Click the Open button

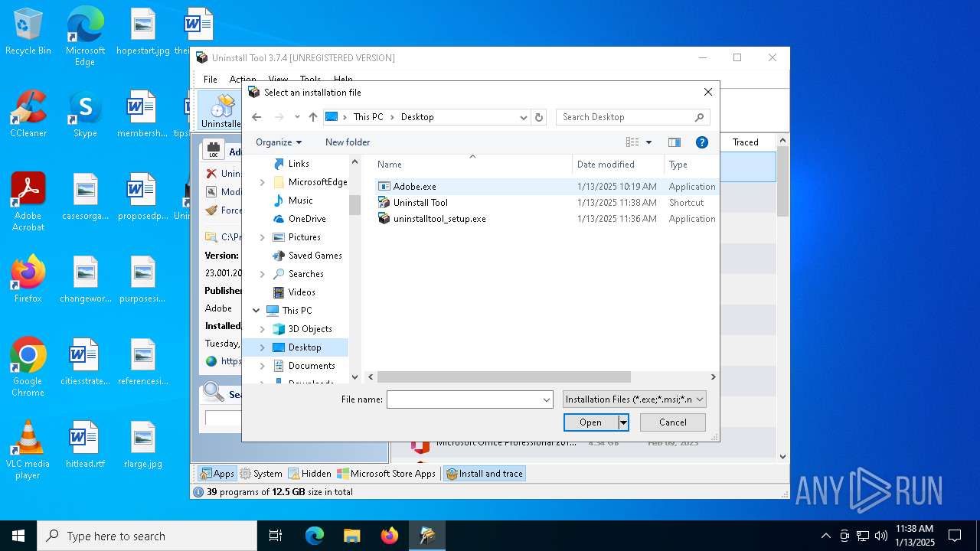(590, 422)
